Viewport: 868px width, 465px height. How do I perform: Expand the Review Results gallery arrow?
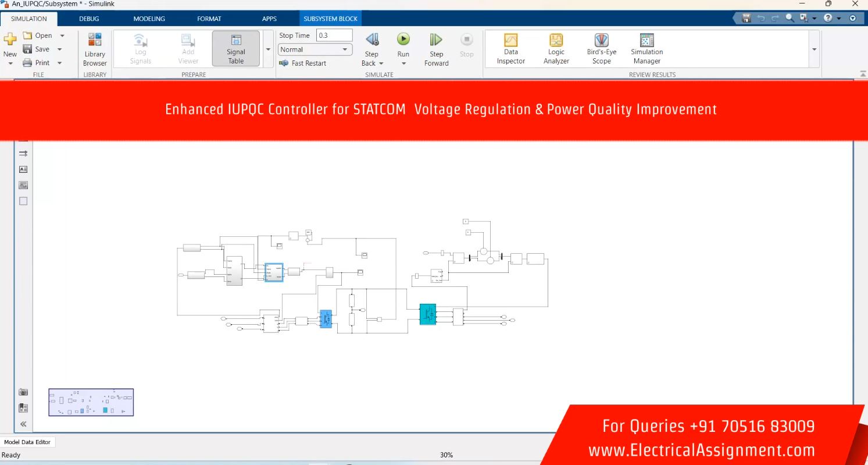[814, 49]
